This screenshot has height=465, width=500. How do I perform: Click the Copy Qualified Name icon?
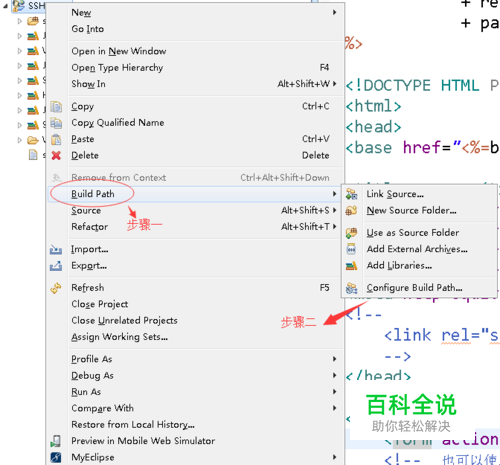pos(56,123)
